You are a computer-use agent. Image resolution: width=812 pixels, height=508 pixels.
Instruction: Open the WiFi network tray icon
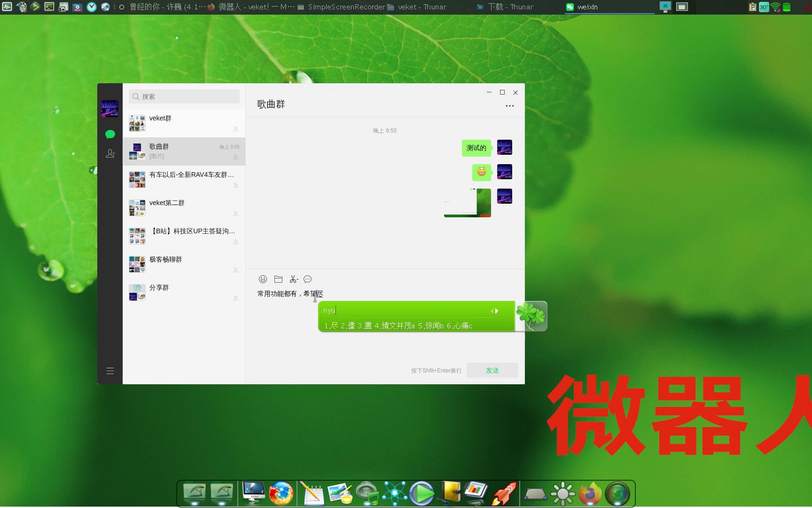(x=776, y=7)
